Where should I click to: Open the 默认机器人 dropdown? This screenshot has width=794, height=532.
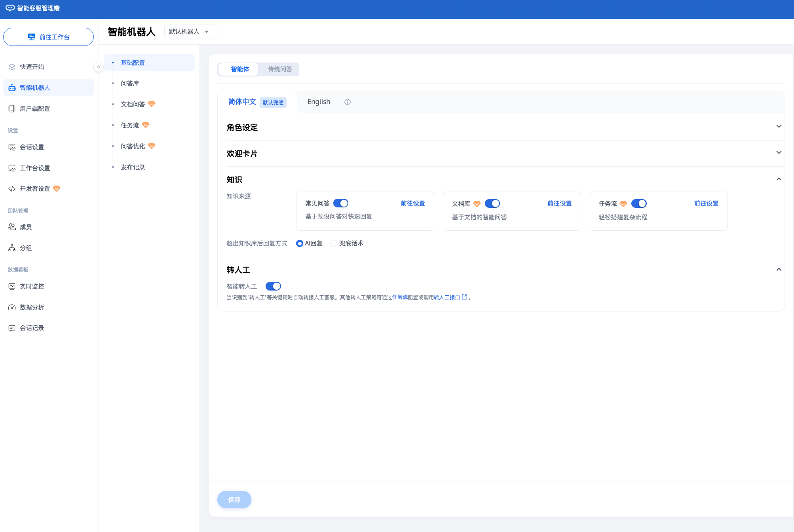pos(190,32)
